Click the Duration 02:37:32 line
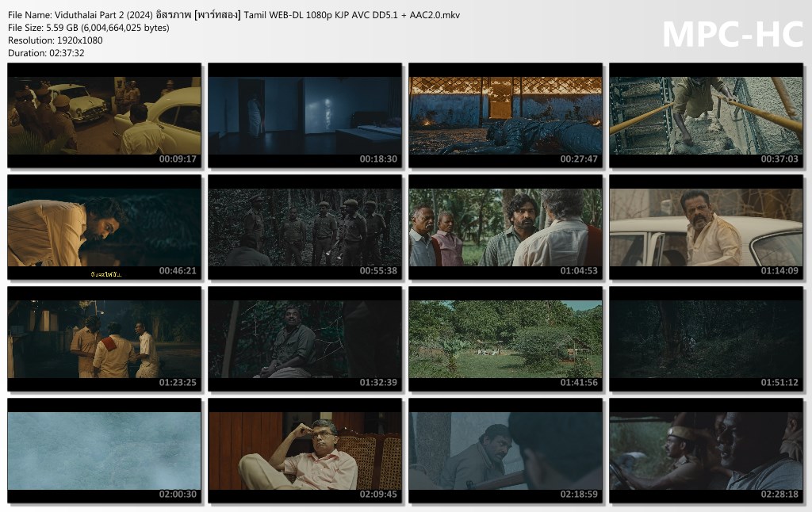 click(x=46, y=53)
